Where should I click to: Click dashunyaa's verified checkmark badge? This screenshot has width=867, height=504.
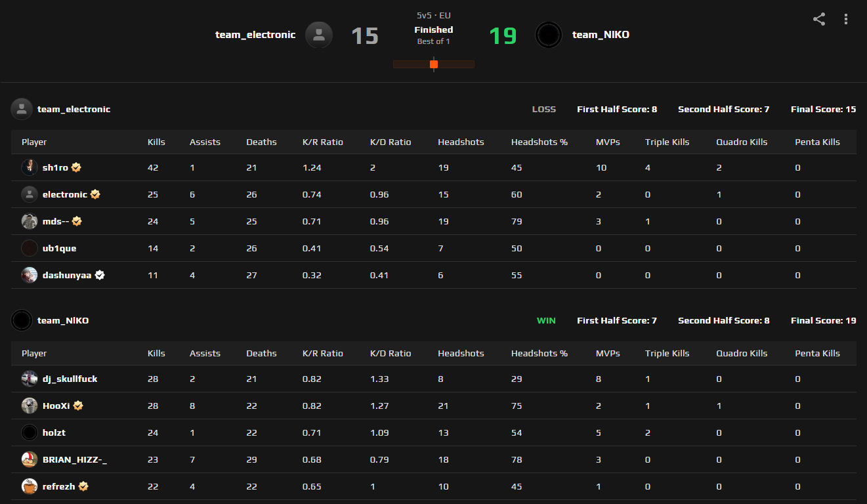(x=99, y=275)
